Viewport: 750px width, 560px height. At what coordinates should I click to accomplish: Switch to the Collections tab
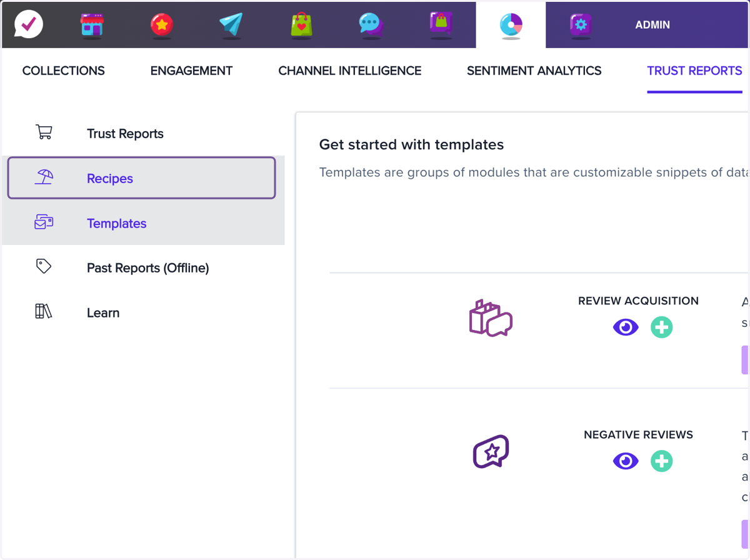[x=64, y=71]
